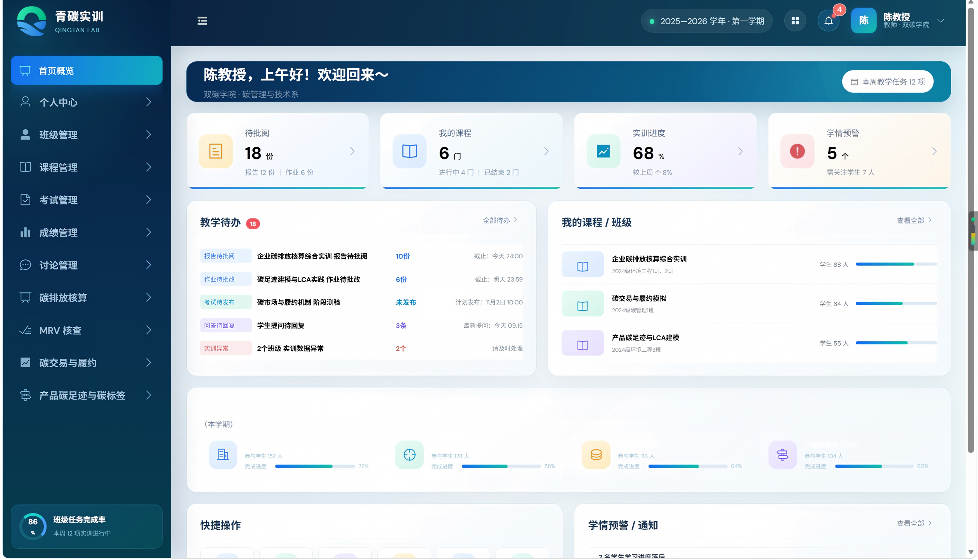Select 首页概览 in sidebar
The image size is (978, 560).
pos(87,71)
